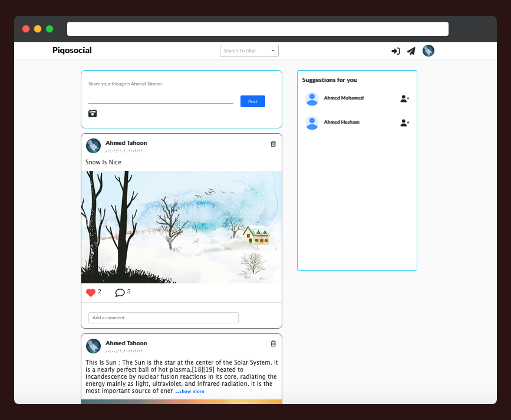
Task: Click the blue Post button
Action: coord(252,101)
